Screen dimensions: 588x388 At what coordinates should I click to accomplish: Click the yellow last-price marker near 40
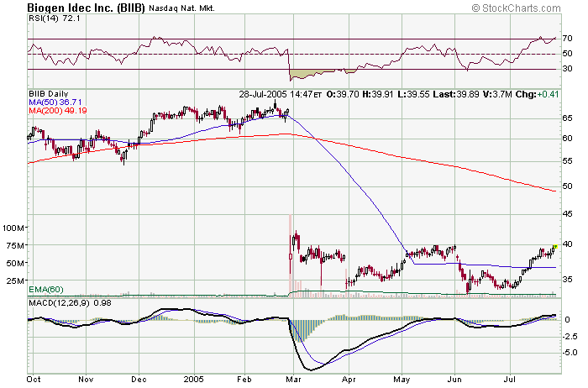(556, 246)
